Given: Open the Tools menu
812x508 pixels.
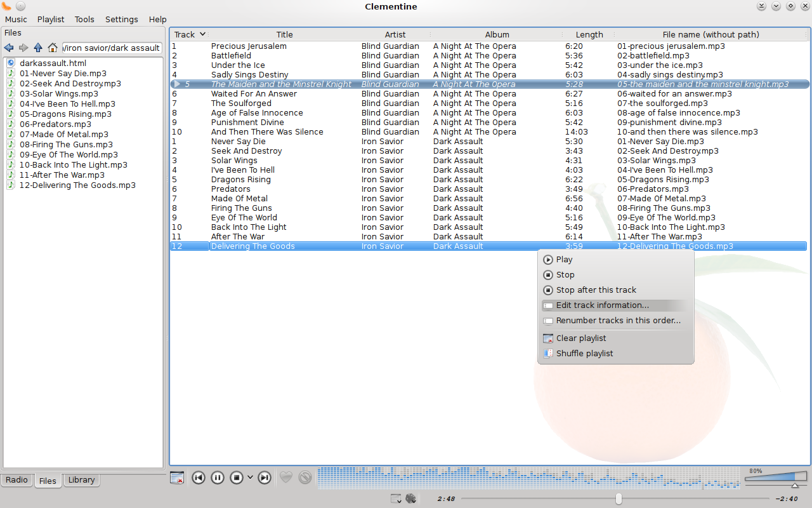Looking at the screenshot, I should pos(84,20).
